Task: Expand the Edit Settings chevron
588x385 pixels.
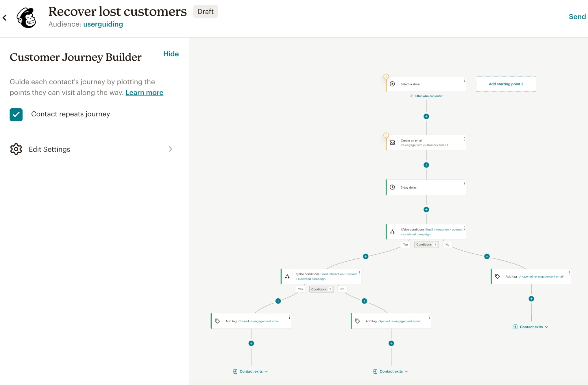Action: click(171, 149)
